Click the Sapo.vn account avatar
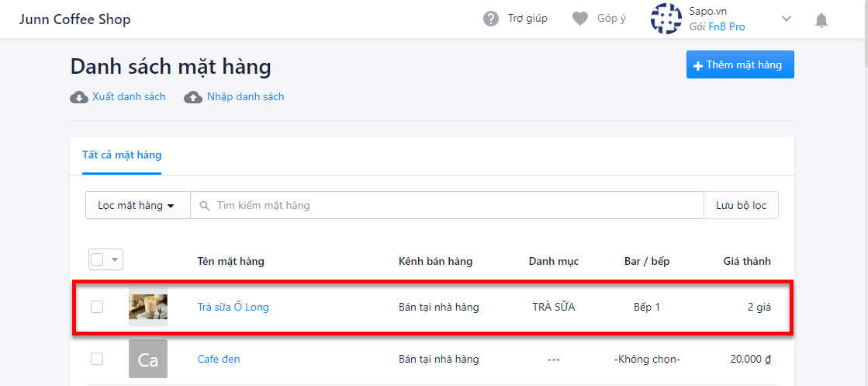This screenshot has height=386, width=868. pyautogui.click(x=666, y=19)
